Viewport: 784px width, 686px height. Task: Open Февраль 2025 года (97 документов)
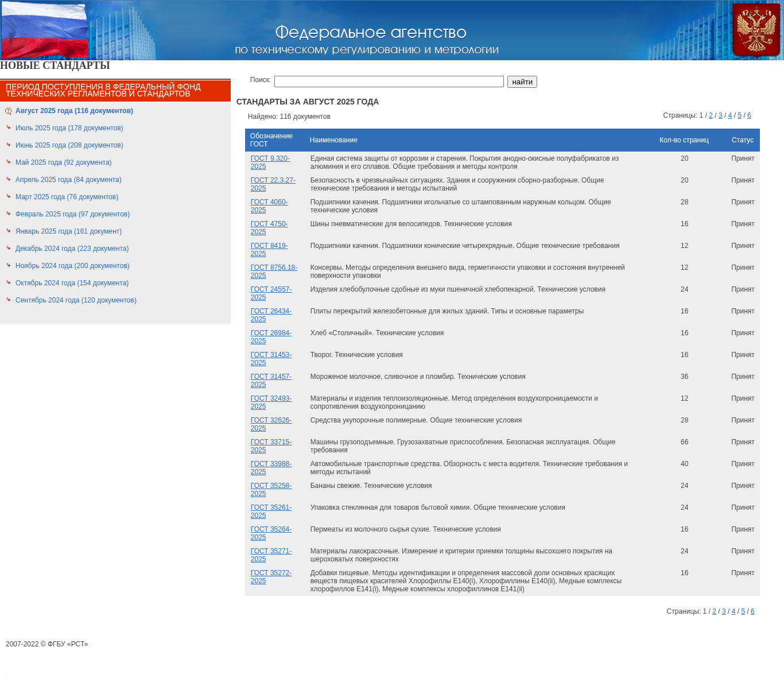pyautogui.click(x=73, y=214)
